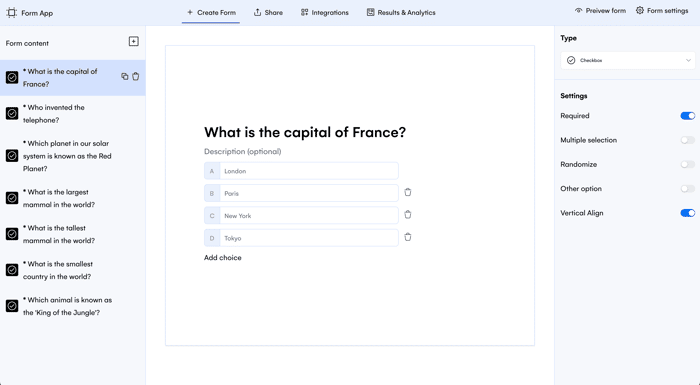Click the add new question plus icon
Image resolution: width=700 pixels, height=385 pixels.
133,42
